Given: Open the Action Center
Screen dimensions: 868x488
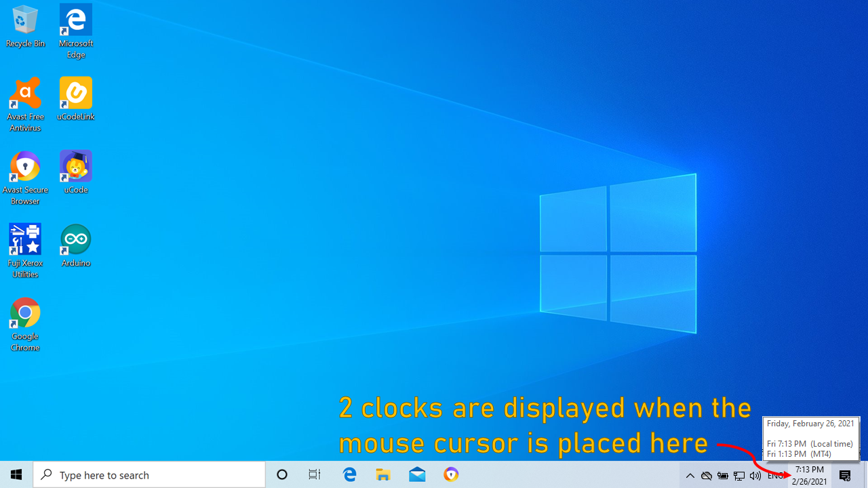Looking at the screenshot, I should point(844,474).
